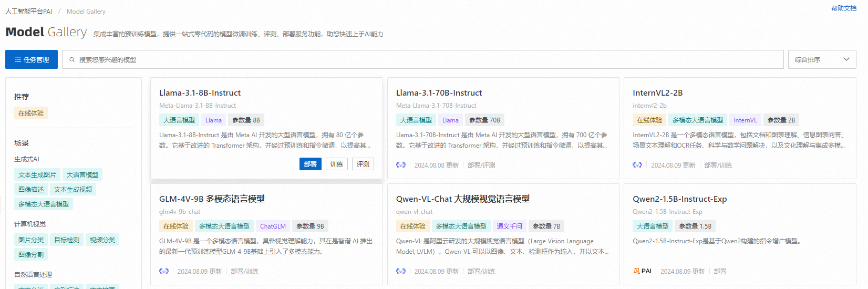
Task: Click 通义千问 tag on Qwen-VL-Chat card
Action: tap(510, 226)
